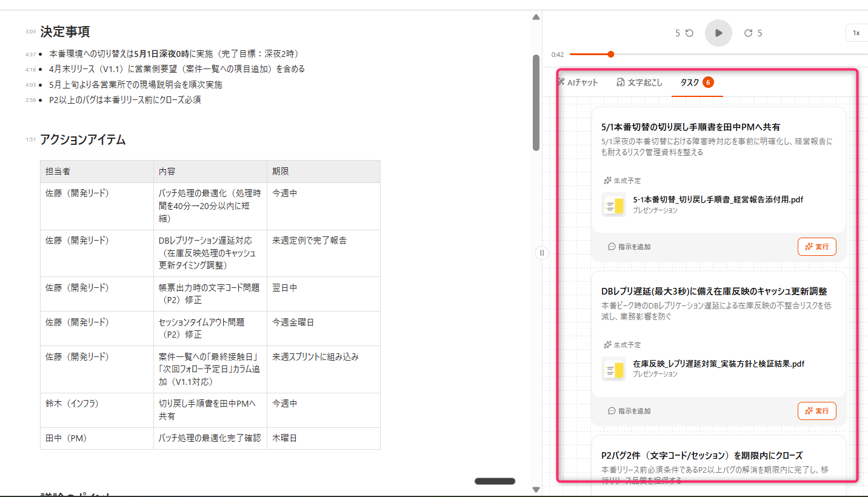Jump to timestamp 4:03 beside 5月上旬より
This screenshot has height=497, width=868.
click(30, 85)
